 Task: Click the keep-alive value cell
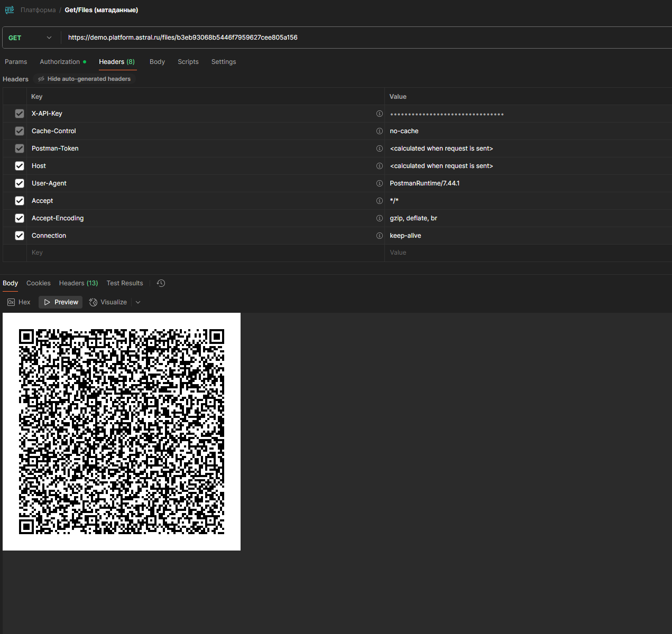tap(528, 236)
